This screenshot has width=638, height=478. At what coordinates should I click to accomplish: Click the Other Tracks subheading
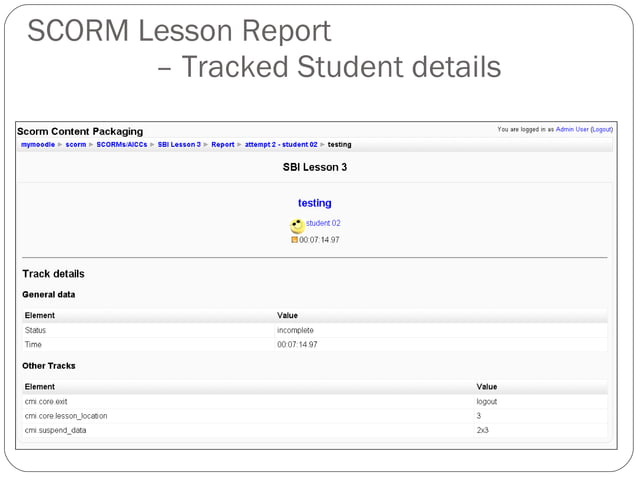(48, 366)
